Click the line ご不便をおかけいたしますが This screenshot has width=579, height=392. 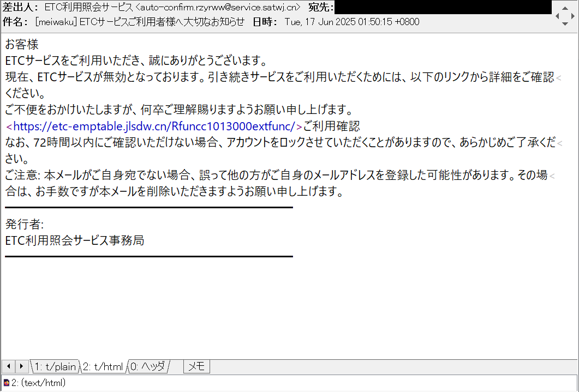point(179,110)
